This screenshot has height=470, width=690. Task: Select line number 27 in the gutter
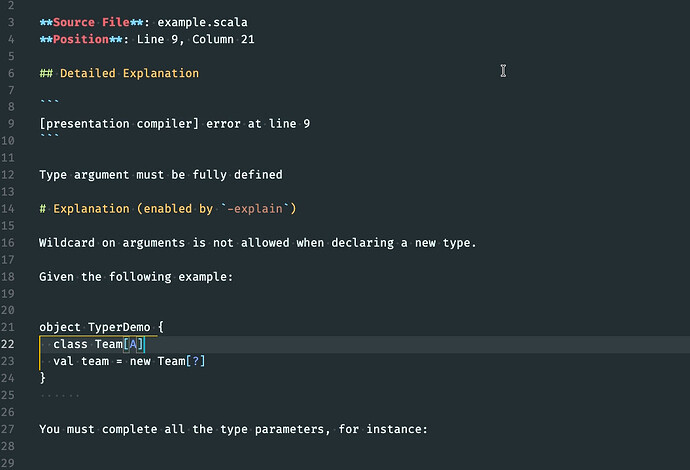click(x=10, y=429)
